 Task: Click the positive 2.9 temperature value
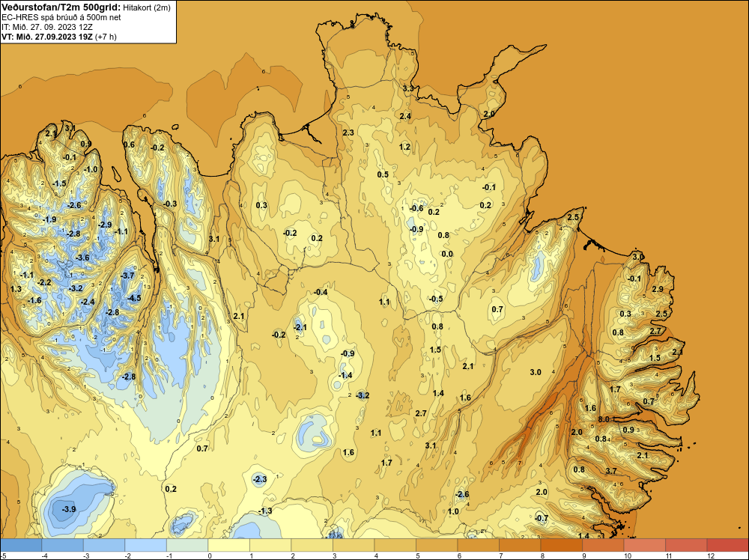click(x=658, y=289)
